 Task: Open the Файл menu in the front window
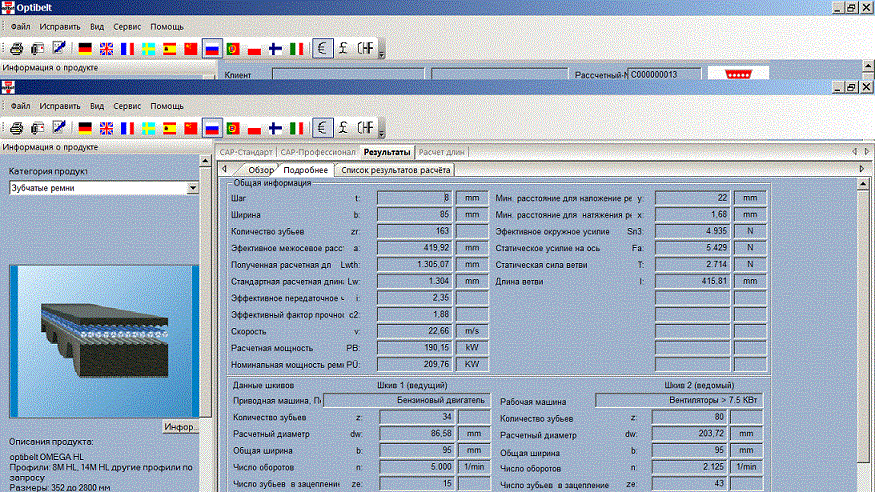point(20,106)
